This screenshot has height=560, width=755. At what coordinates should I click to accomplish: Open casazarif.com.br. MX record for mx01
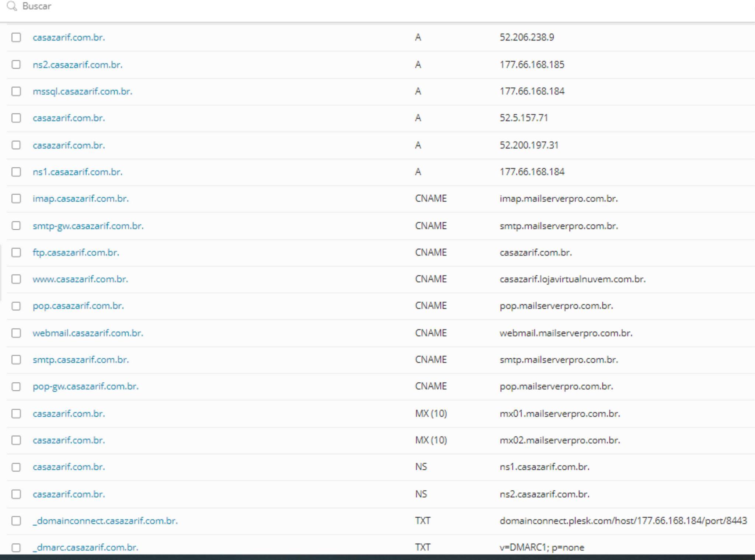click(69, 414)
